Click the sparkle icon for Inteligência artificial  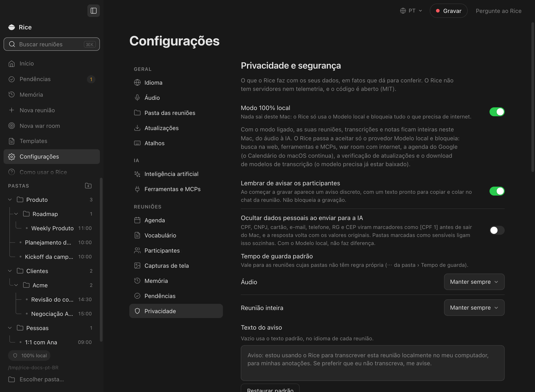[x=137, y=174]
